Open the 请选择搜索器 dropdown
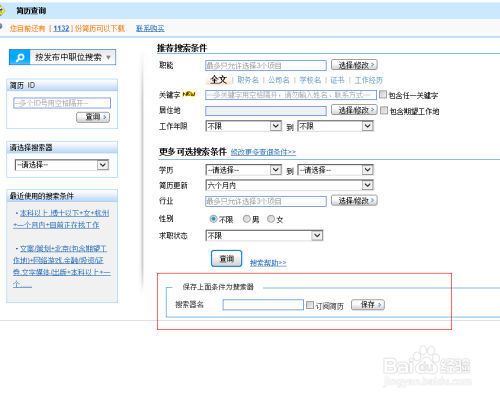 click(x=62, y=165)
